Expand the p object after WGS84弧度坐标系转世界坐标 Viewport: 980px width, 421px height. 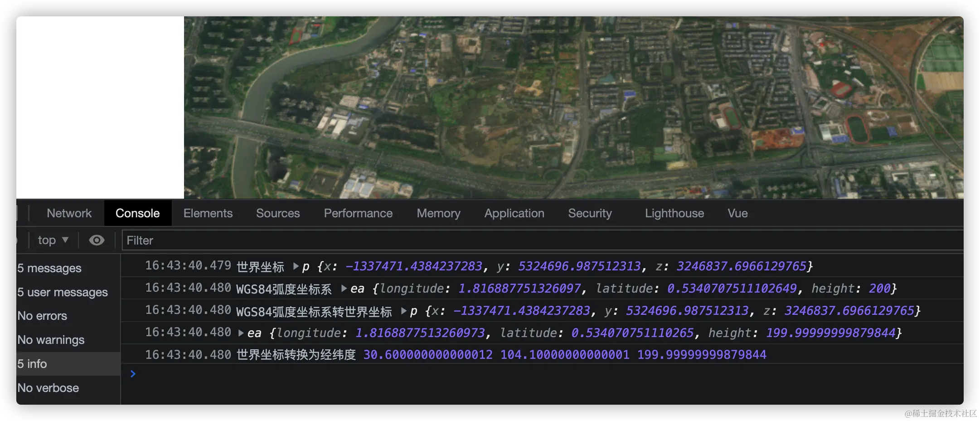(x=404, y=311)
